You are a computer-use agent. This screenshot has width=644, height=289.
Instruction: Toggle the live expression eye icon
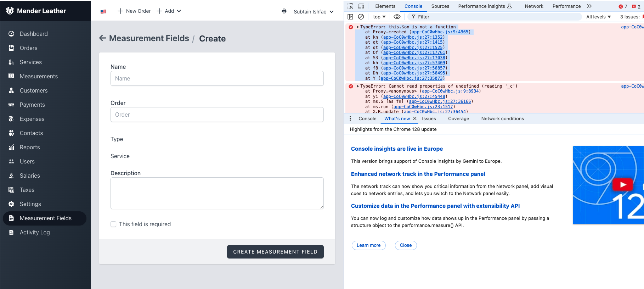click(397, 17)
